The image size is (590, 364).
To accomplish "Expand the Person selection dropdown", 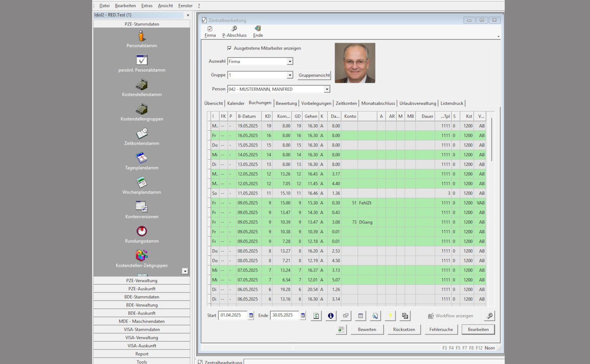I will pyautogui.click(x=327, y=89).
